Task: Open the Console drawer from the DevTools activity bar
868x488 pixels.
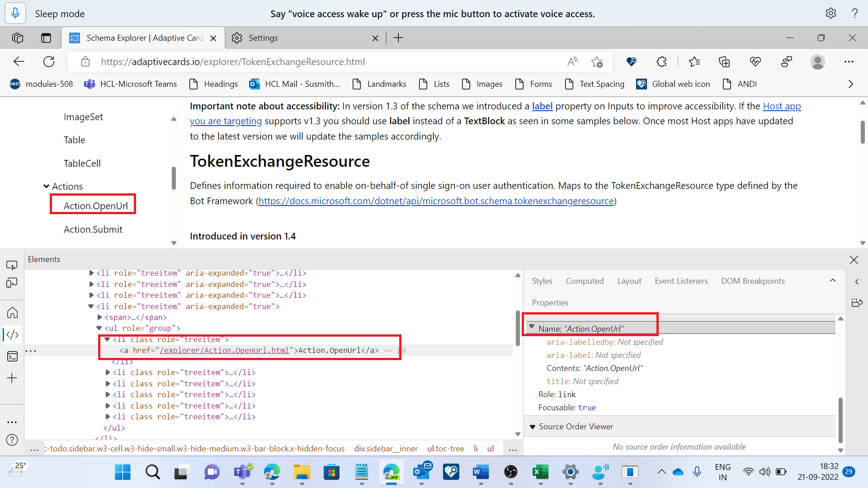Action: (12, 357)
